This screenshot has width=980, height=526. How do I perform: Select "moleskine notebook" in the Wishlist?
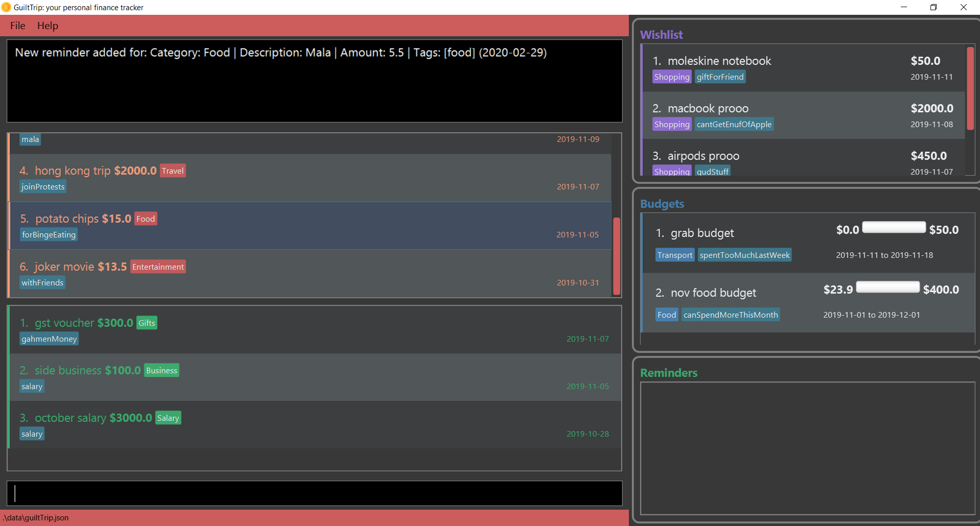point(803,68)
